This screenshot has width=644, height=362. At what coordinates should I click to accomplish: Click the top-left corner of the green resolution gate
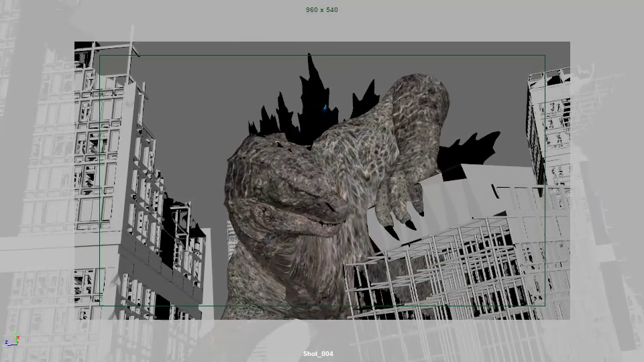[100, 56]
